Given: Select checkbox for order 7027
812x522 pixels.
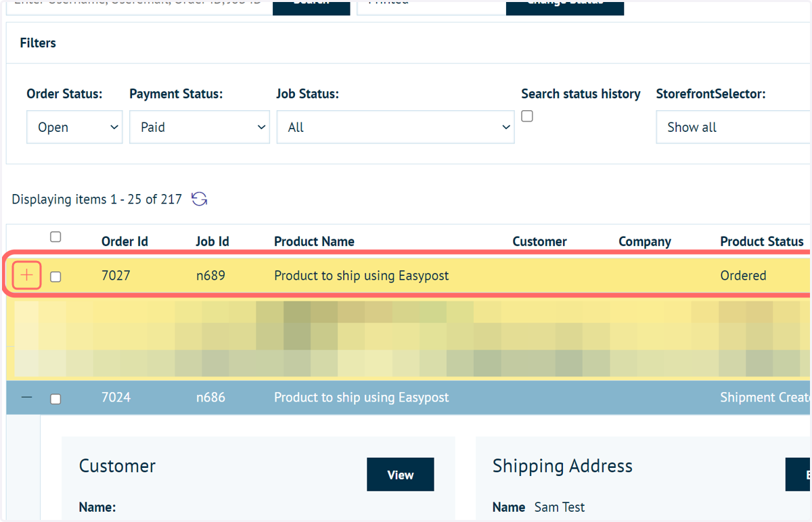Looking at the screenshot, I should [x=55, y=277].
